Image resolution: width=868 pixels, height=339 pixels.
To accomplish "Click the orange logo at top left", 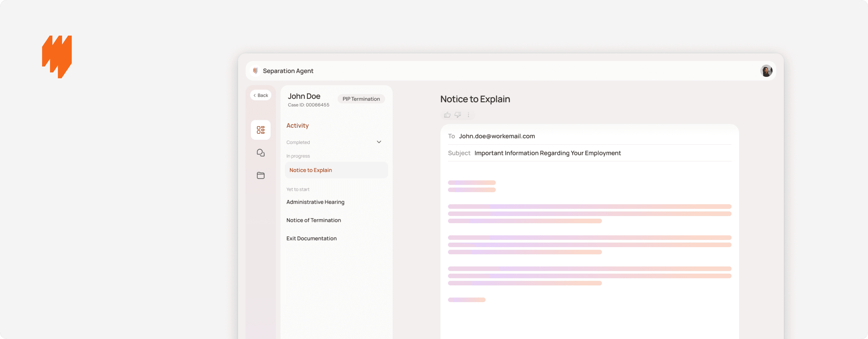I will (x=57, y=57).
